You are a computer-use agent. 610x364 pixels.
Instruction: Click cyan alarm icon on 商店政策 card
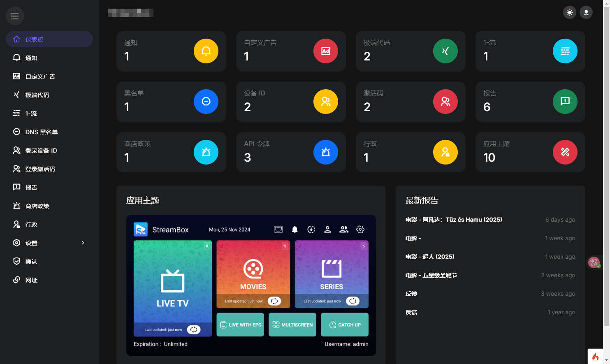(x=206, y=152)
